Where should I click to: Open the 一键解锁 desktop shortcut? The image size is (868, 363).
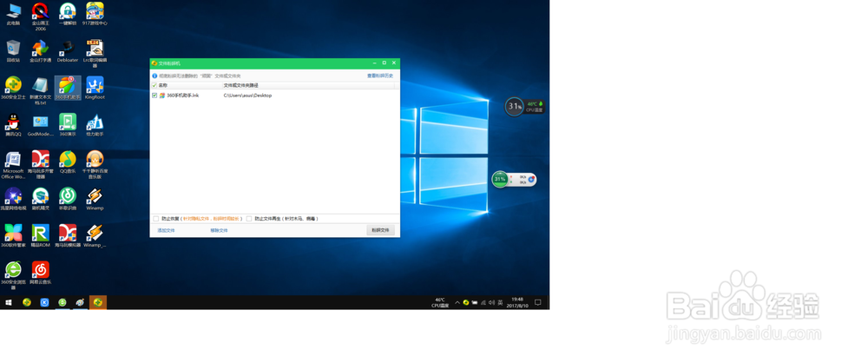68,14
